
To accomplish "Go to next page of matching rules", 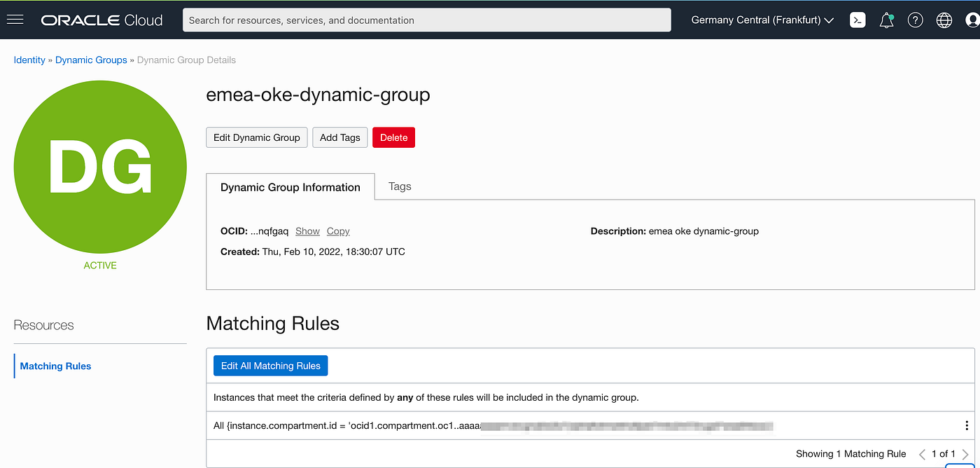I will pos(965,454).
